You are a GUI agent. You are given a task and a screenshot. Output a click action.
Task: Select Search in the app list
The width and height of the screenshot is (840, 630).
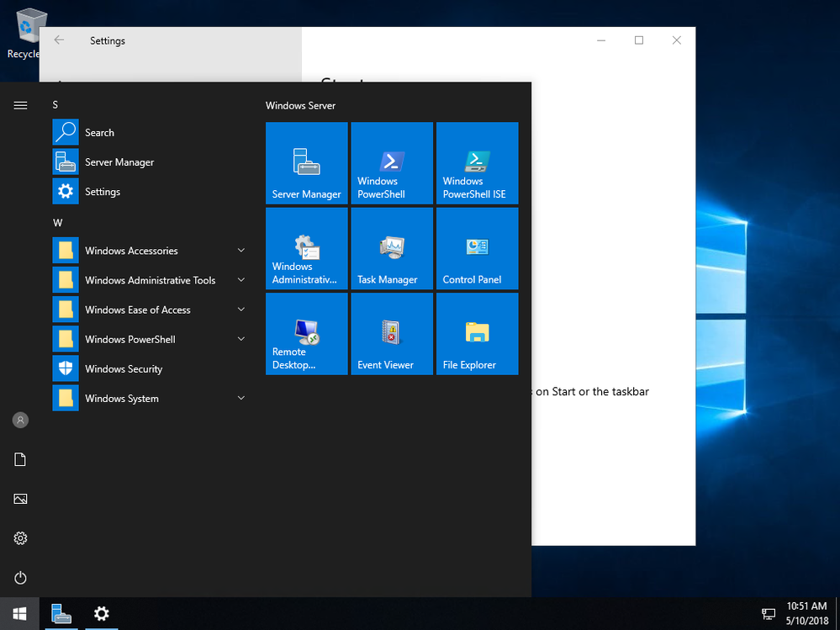[99, 133]
